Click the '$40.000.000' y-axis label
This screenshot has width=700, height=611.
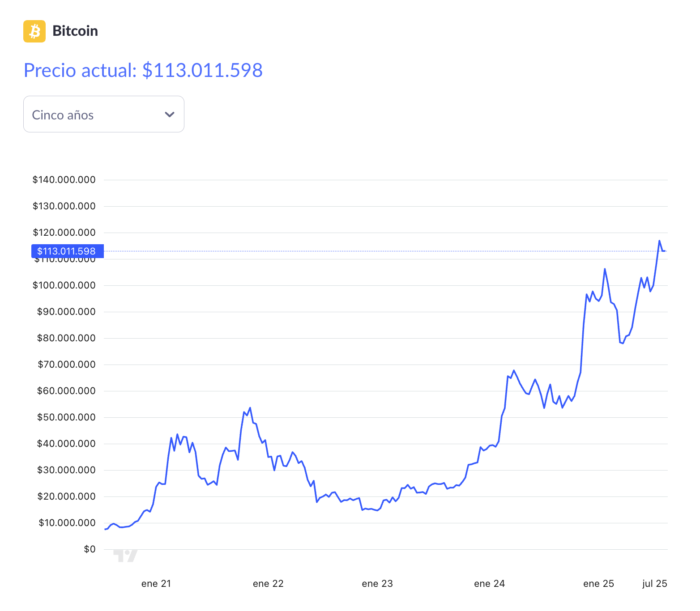click(66, 444)
